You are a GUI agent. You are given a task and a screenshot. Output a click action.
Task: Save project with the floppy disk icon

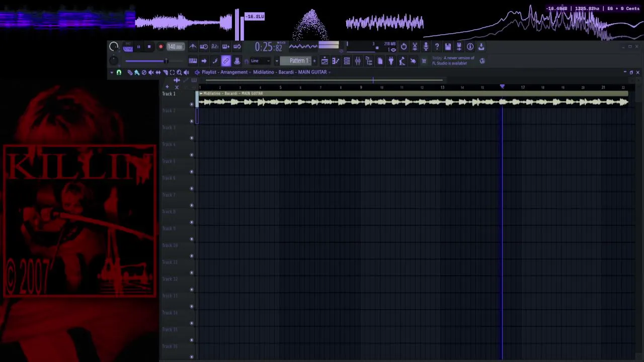pos(448,47)
